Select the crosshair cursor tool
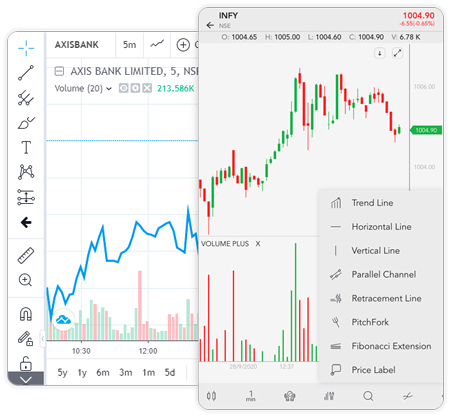 (26, 48)
